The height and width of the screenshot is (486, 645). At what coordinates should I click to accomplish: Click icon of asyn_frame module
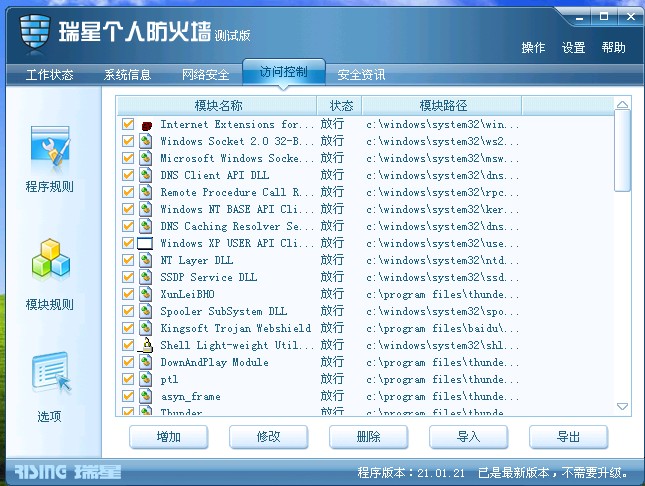tap(145, 396)
